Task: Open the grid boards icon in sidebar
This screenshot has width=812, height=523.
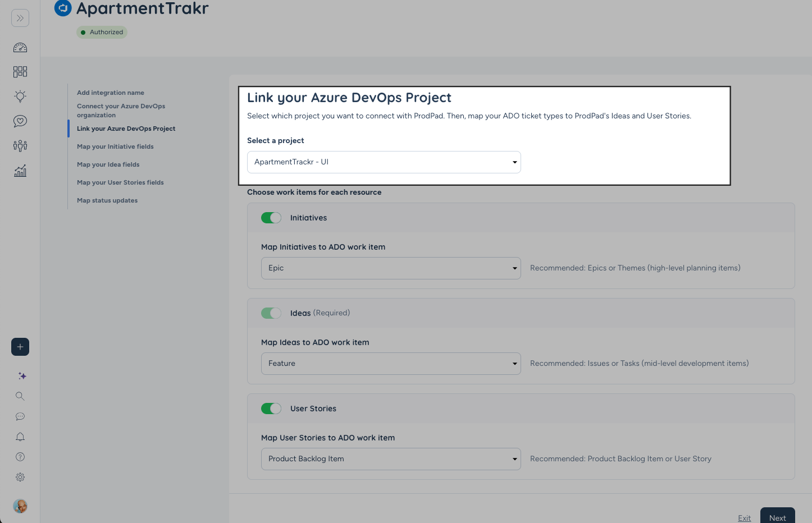Action: point(20,72)
